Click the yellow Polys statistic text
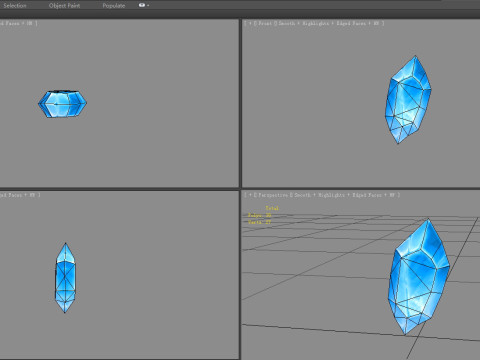The height and width of the screenshot is (360, 480). [x=259, y=215]
